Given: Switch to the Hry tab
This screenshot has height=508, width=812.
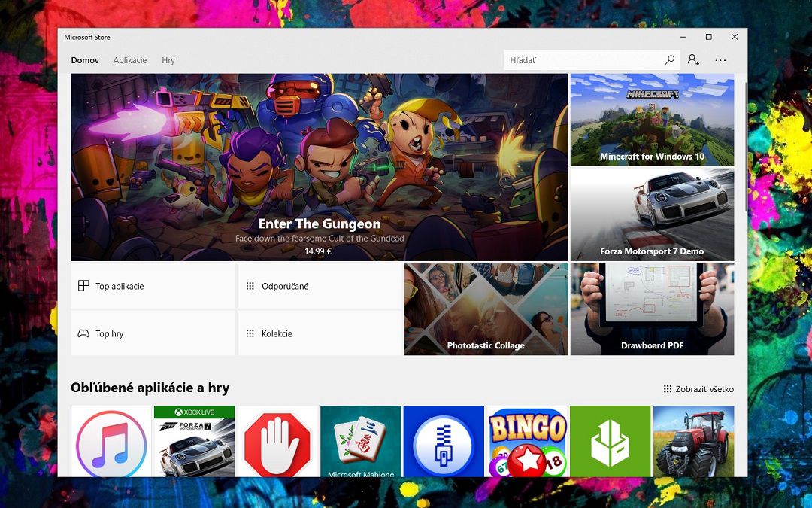Looking at the screenshot, I should [168, 60].
